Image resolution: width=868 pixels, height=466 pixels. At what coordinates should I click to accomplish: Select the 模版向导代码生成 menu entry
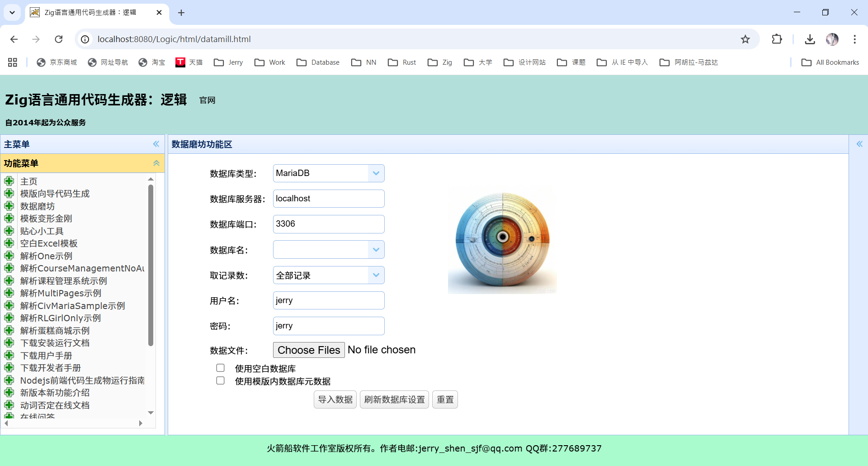[54, 193]
